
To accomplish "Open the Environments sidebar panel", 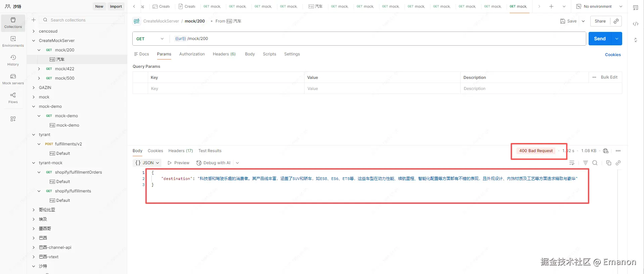I will tap(13, 42).
